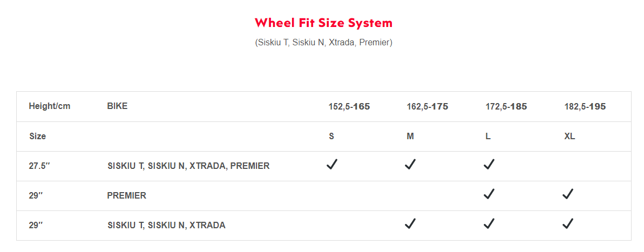This screenshot has width=644, height=252.
Task: Click the PREMIER bike name in 29″ row
Action: tap(126, 196)
